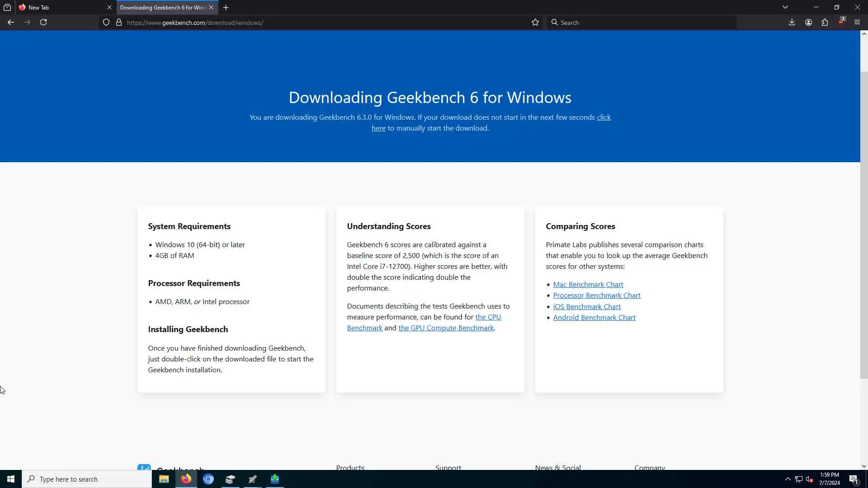
Task: Expand the list all tabs chevron
Action: (785, 7)
